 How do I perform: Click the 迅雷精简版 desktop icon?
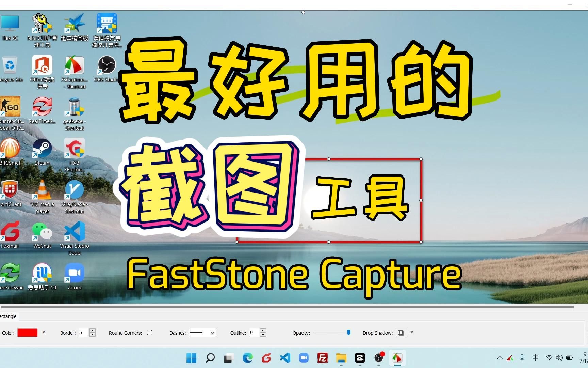(75, 27)
